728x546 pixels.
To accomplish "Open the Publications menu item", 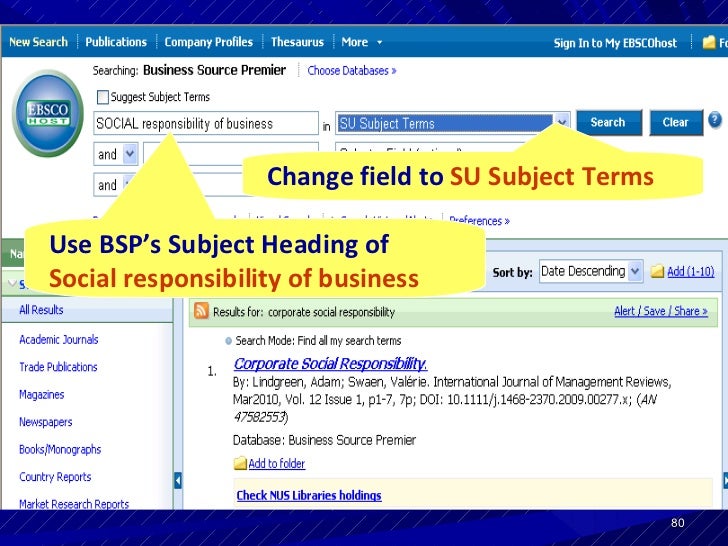I will point(116,42).
